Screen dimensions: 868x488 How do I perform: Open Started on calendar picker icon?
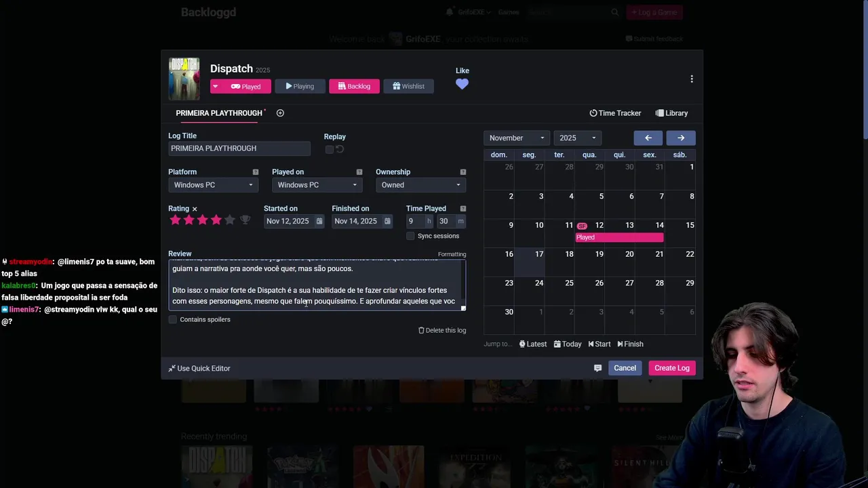pyautogui.click(x=319, y=221)
